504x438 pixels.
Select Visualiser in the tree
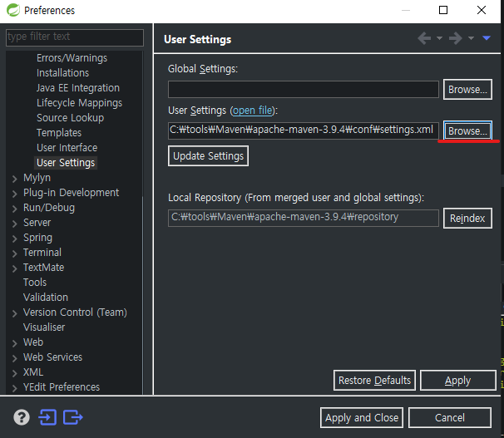coord(44,327)
